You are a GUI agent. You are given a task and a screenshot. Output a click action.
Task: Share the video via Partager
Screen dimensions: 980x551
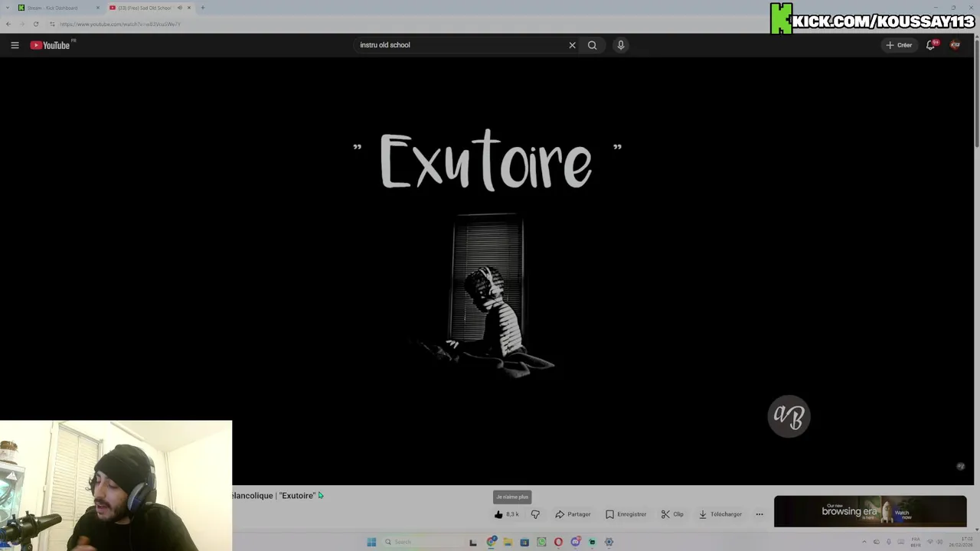[x=573, y=514]
